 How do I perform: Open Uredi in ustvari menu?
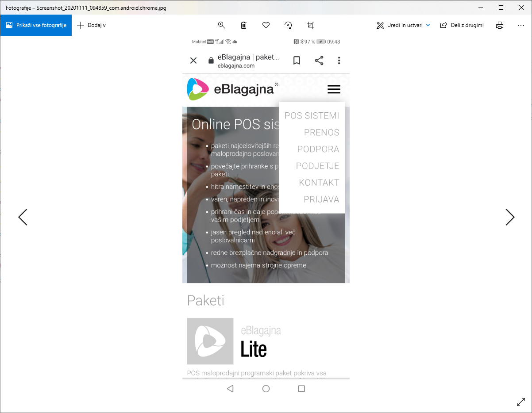[x=403, y=25]
